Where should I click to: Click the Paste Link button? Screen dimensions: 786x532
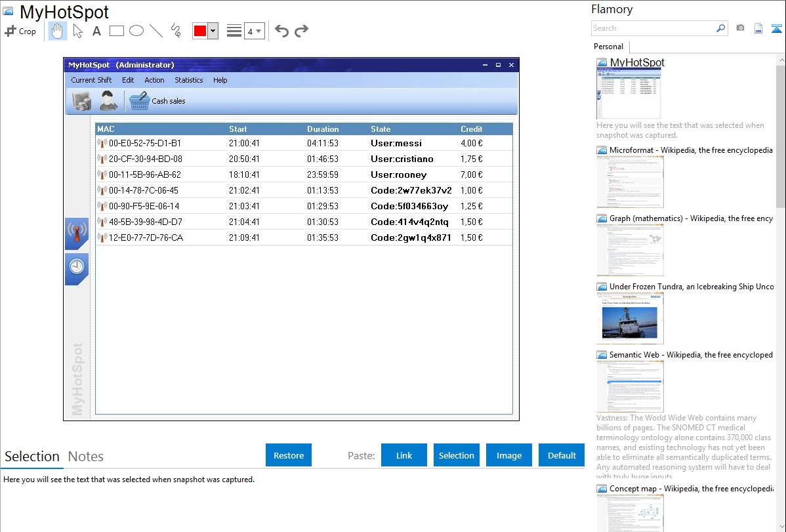pos(404,455)
